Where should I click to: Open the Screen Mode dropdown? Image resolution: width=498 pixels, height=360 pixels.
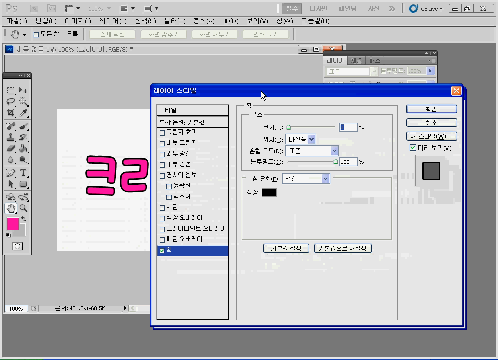(152, 8)
